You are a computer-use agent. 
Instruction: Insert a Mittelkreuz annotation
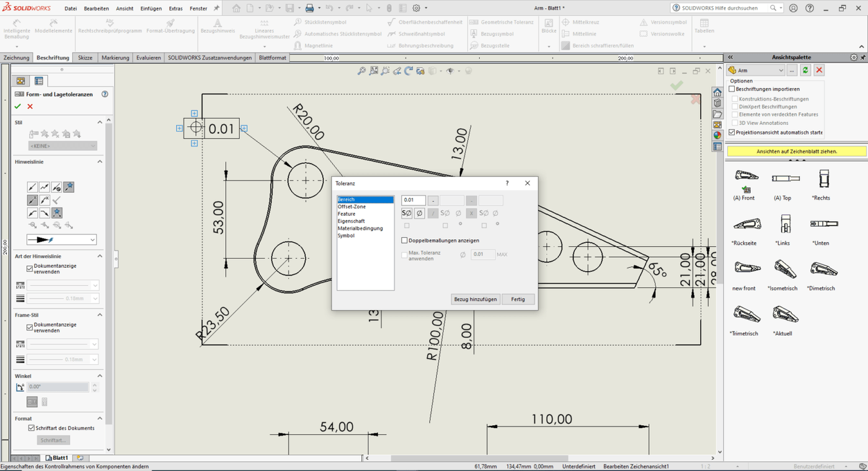[x=585, y=22]
